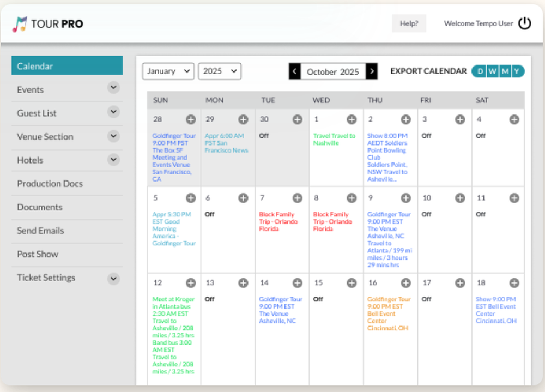Add event on October 1 plus icon
545x392 pixels.
tap(352, 119)
